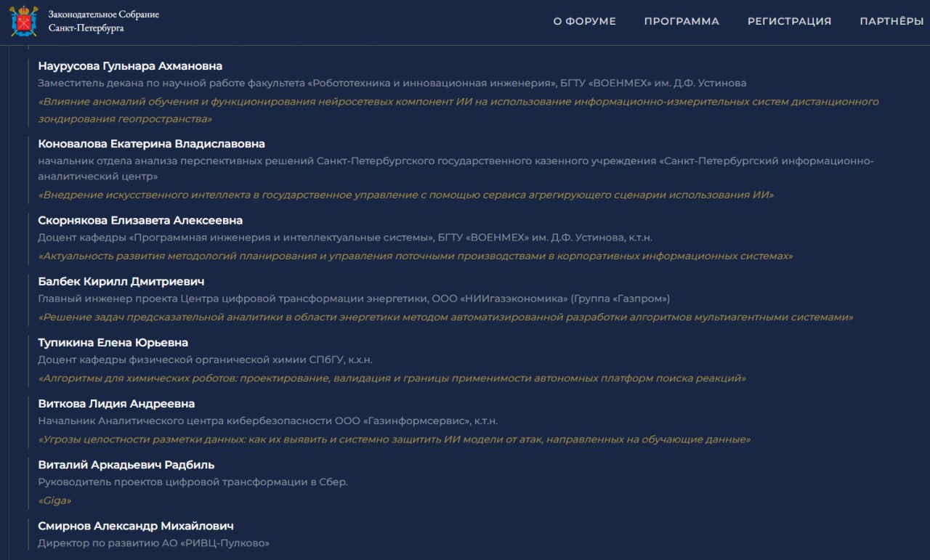Click talk 'Актуальность развития методологий планирования'

pos(415,256)
